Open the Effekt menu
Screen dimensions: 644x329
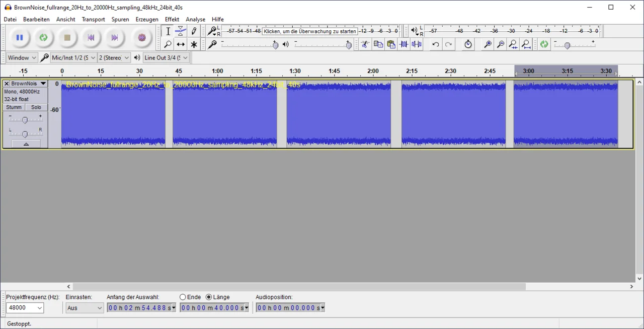click(x=172, y=19)
